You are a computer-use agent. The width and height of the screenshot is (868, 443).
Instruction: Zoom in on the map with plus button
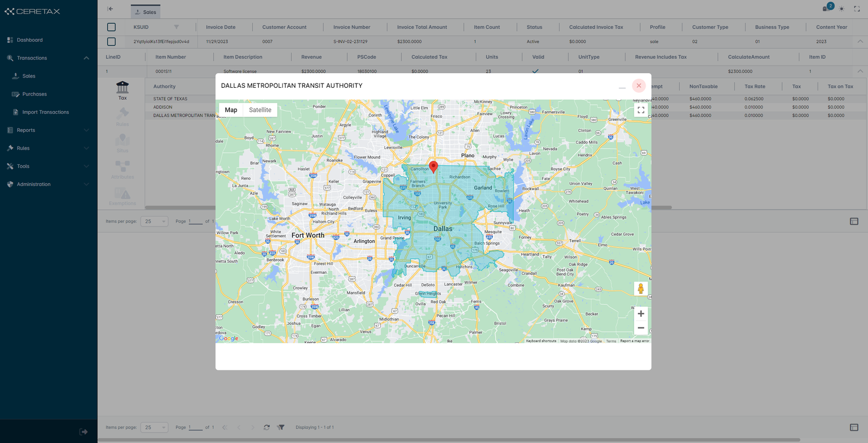click(x=641, y=313)
